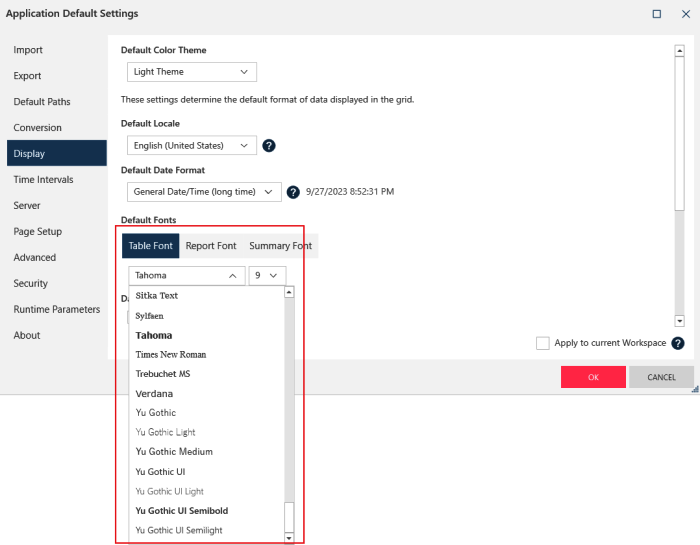Click the settings panel scroll down arrow
Image resolution: width=700 pixels, height=545 pixels.
click(x=679, y=320)
